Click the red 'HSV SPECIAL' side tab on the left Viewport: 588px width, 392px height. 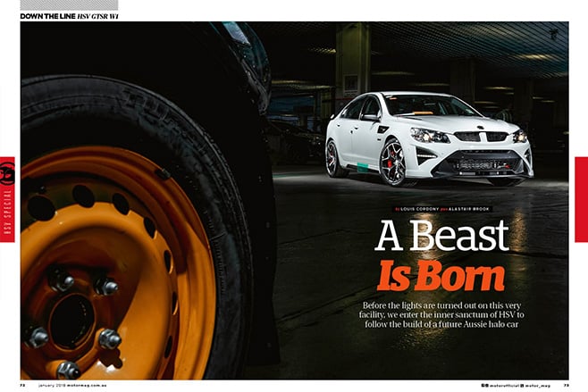pos(7,199)
